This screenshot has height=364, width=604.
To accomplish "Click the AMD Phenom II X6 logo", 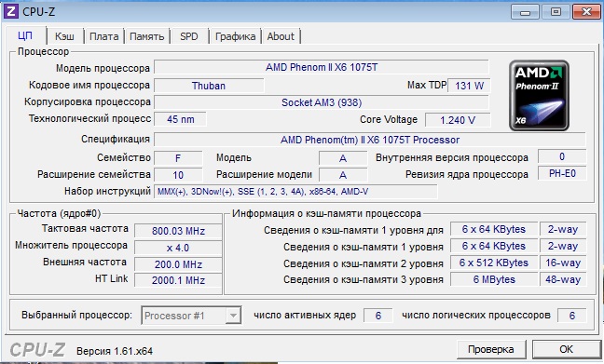I will (539, 96).
